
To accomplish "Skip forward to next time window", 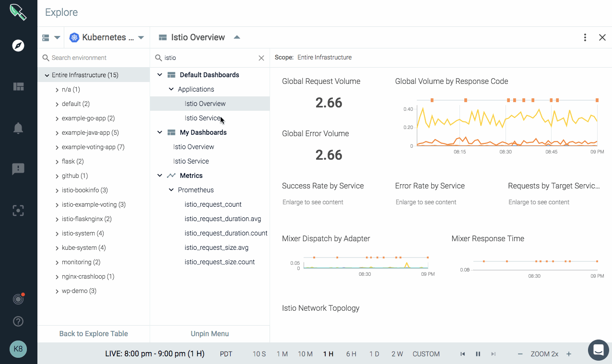I will click(x=493, y=354).
